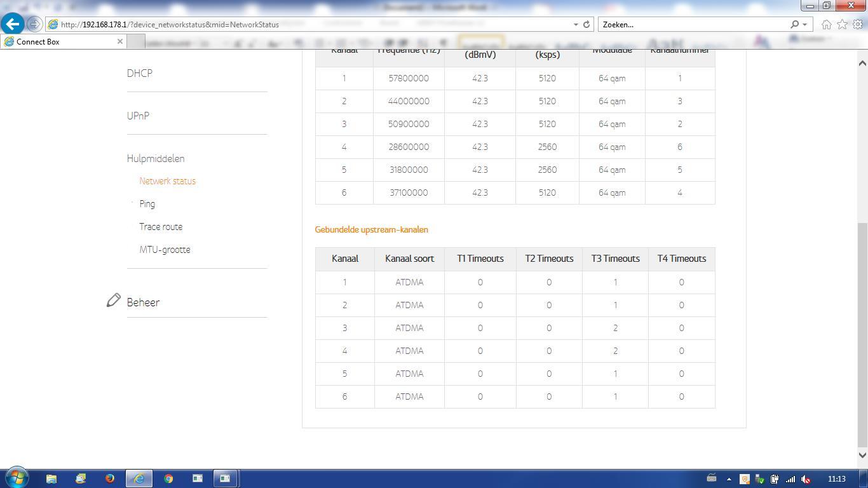
Task: Go to Trace route page
Action: click(x=161, y=227)
